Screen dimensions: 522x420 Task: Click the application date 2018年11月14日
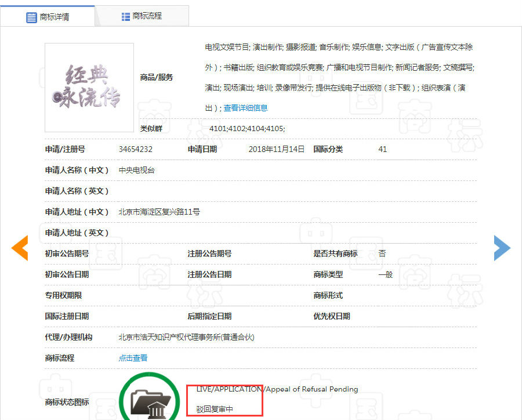click(x=276, y=149)
